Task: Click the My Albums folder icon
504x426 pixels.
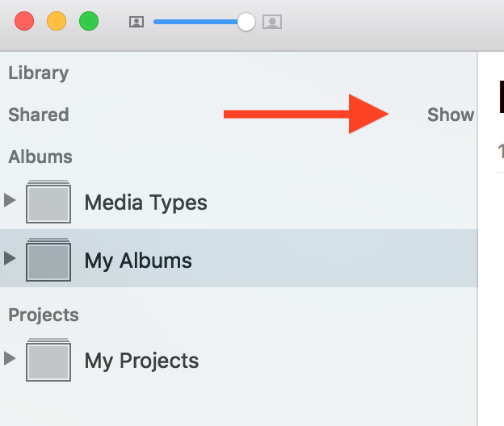Action: pyautogui.click(x=48, y=260)
